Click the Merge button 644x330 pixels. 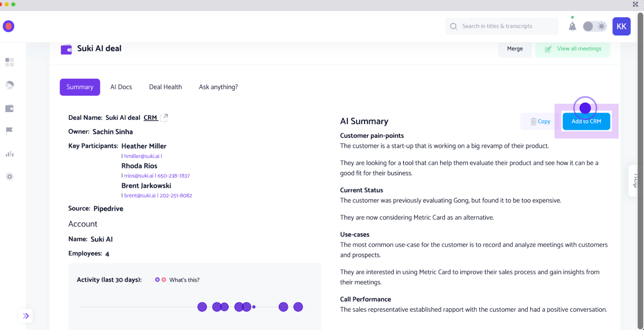515,49
